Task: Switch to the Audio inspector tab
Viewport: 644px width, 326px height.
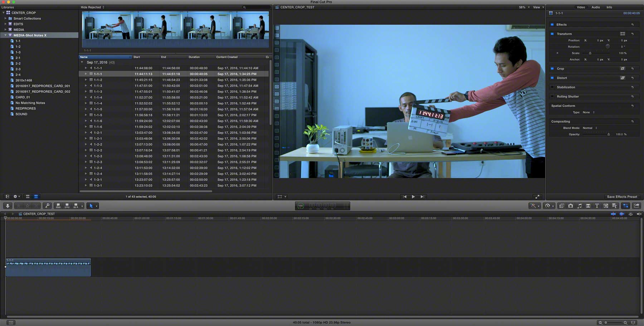Action: pyautogui.click(x=596, y=7)
